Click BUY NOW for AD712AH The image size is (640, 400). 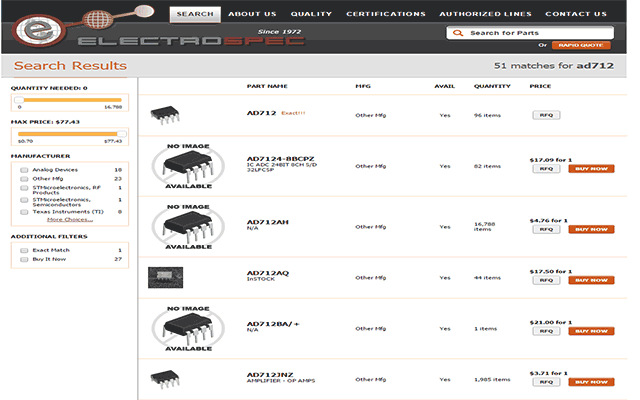591,229
